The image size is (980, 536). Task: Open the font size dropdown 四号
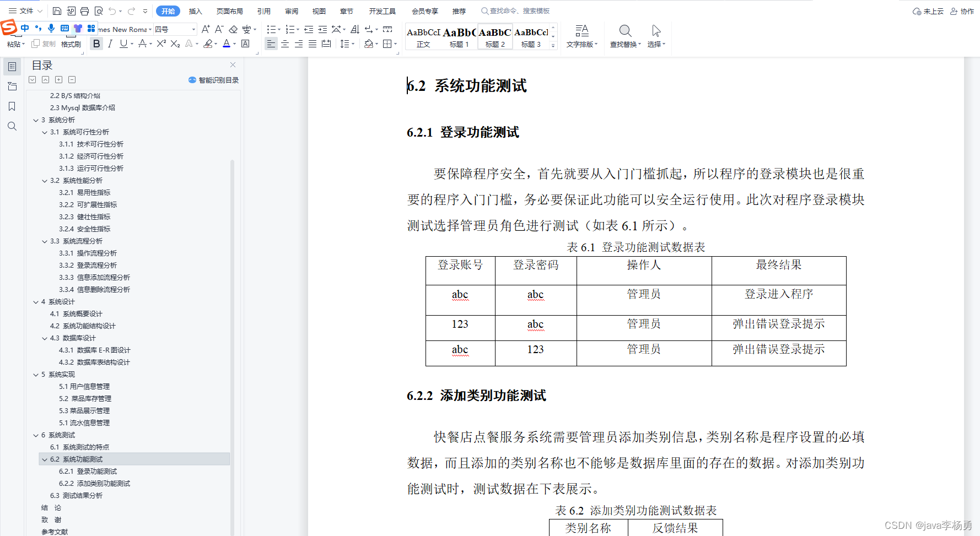193,30
